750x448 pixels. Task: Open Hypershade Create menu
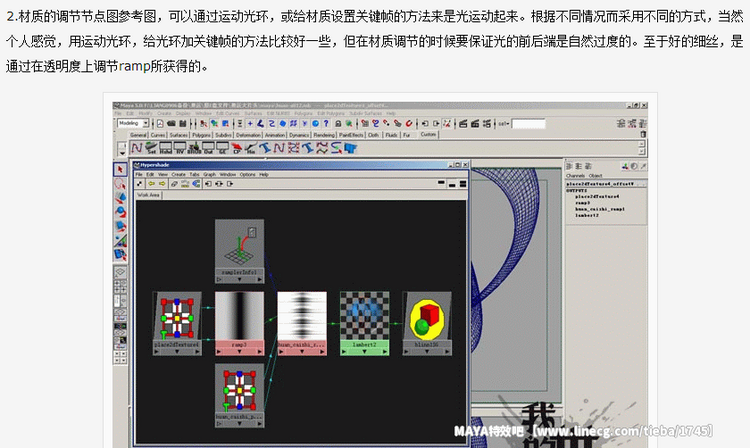178,175
